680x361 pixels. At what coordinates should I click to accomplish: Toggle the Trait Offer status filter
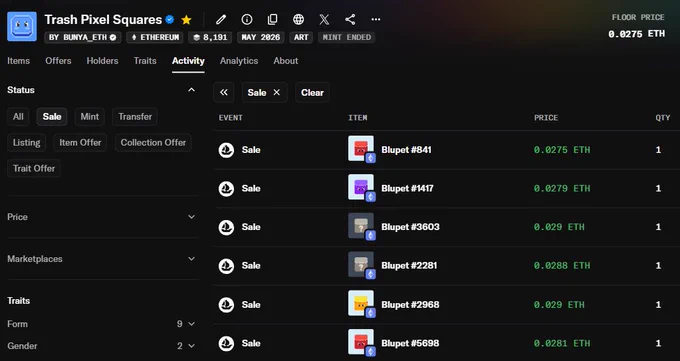tap(34, 168)
